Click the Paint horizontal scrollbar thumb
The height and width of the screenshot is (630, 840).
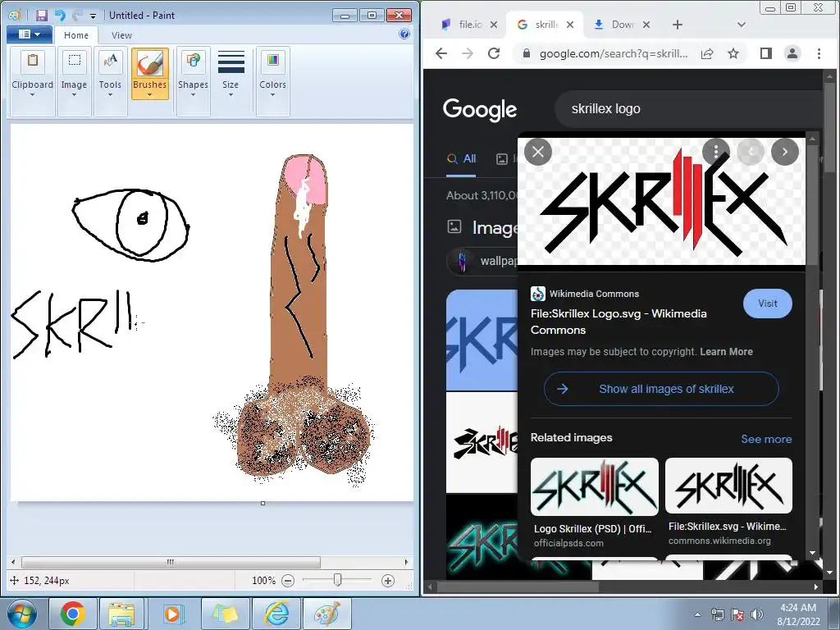pyautogui.click(x=171, y=562)
